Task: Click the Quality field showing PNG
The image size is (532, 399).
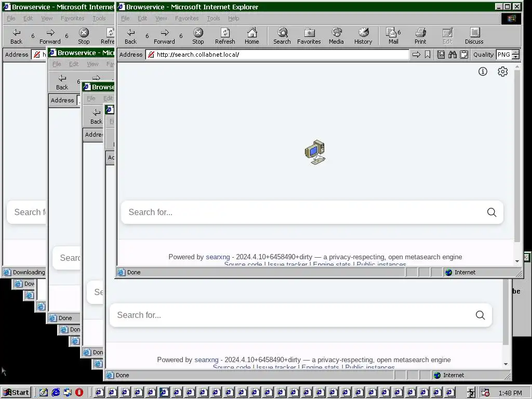Action: pyautogui.click(x=504, y=54)
